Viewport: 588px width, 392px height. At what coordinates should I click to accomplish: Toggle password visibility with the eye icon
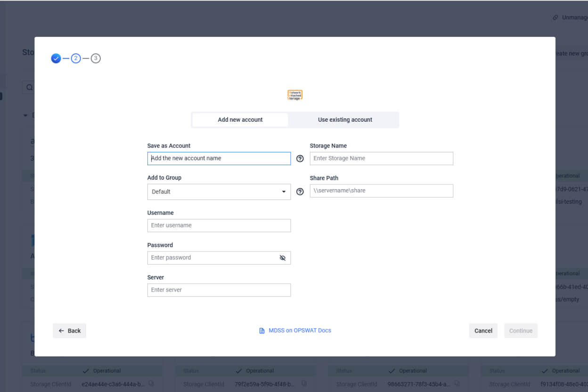pos(283,258)
